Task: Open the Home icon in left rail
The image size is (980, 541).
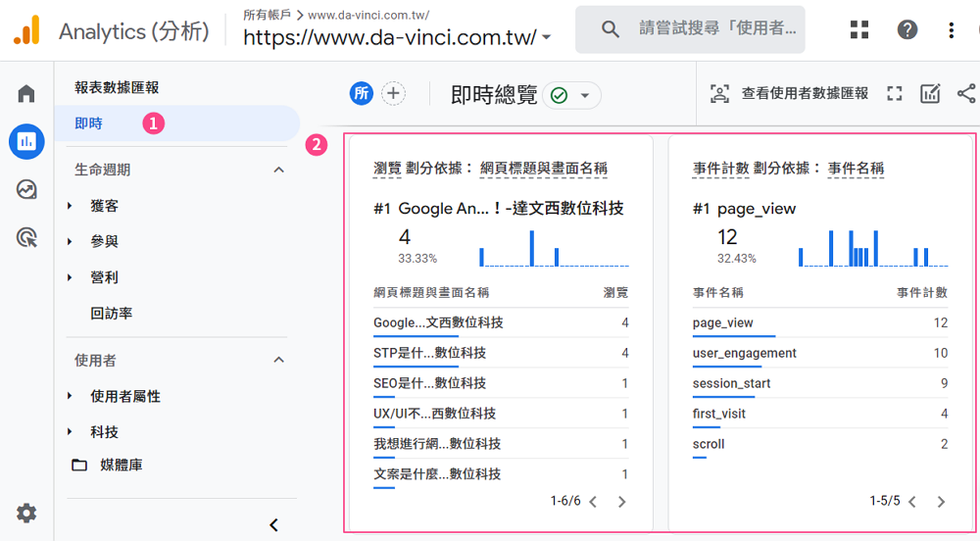Action: 26,94
